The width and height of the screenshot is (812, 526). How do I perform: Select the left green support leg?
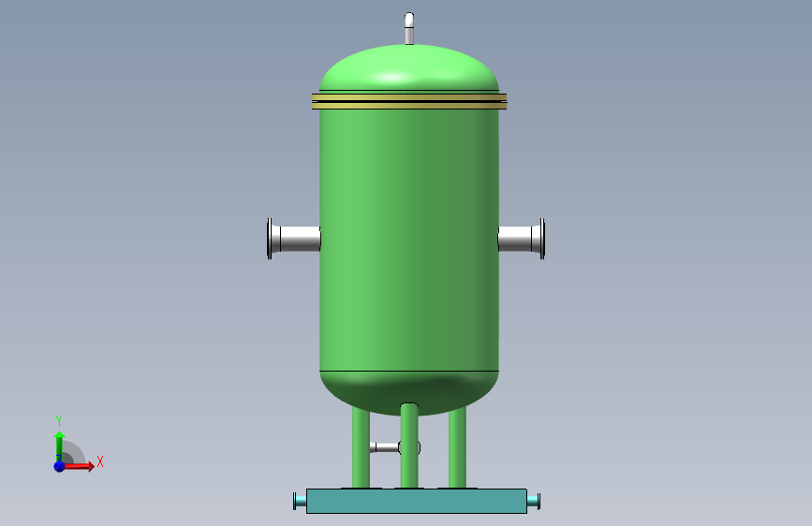pyautogui.click(x=361, y=447)
